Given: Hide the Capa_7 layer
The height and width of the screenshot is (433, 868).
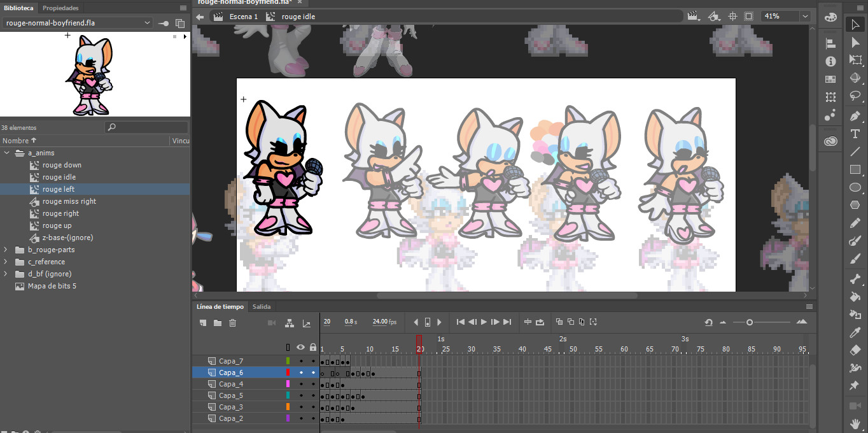Looking at the screenshot, I should pyautogui.click(x=300, y=360).
